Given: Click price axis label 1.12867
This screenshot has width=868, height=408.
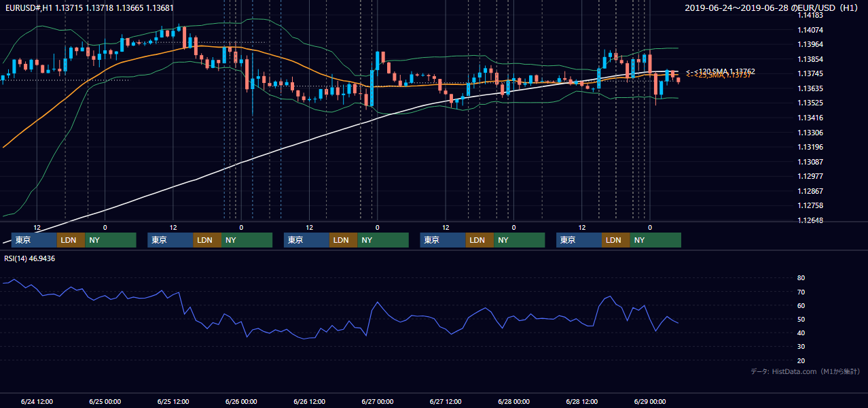Looking at the screenshot, I should click(x=810, y=191).
